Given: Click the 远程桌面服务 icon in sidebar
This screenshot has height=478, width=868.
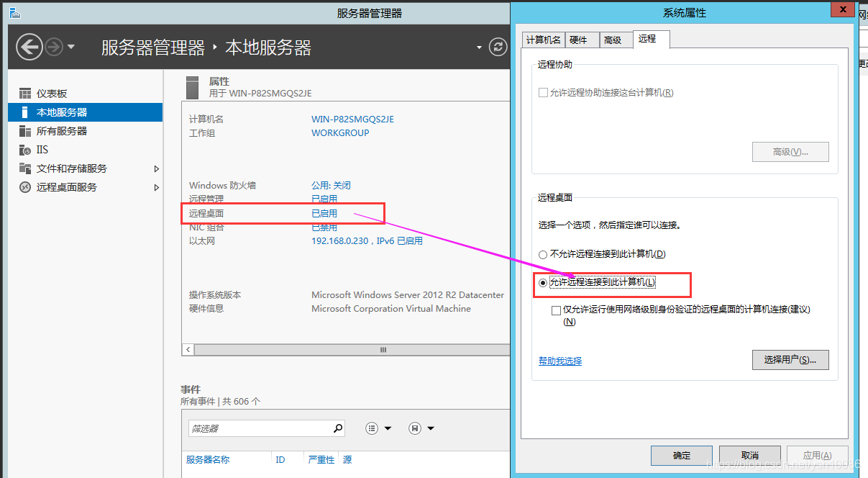Looking at the screenshot, I should click(25, 187).
